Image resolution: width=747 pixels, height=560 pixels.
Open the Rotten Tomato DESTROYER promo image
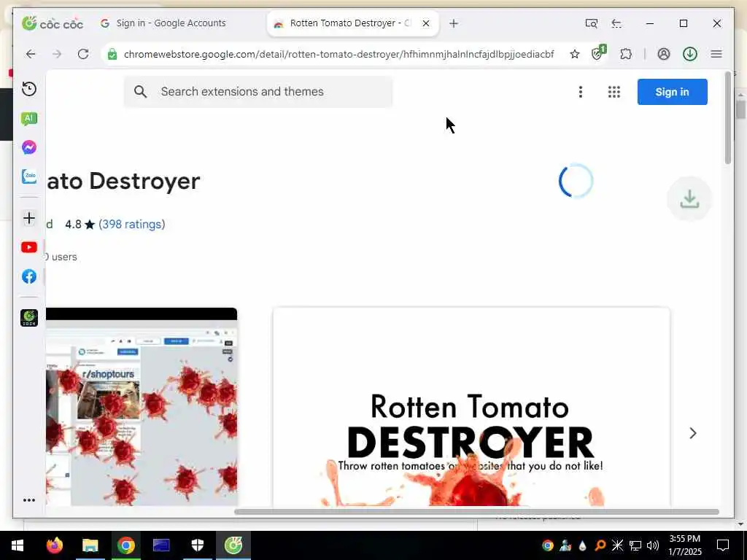471,407
